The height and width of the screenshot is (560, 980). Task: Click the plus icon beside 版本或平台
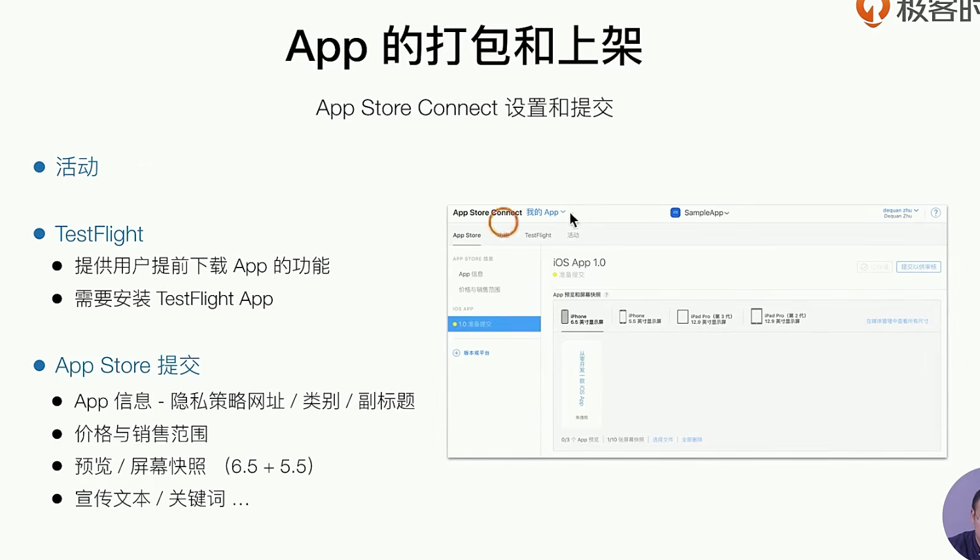pos(457,353)
